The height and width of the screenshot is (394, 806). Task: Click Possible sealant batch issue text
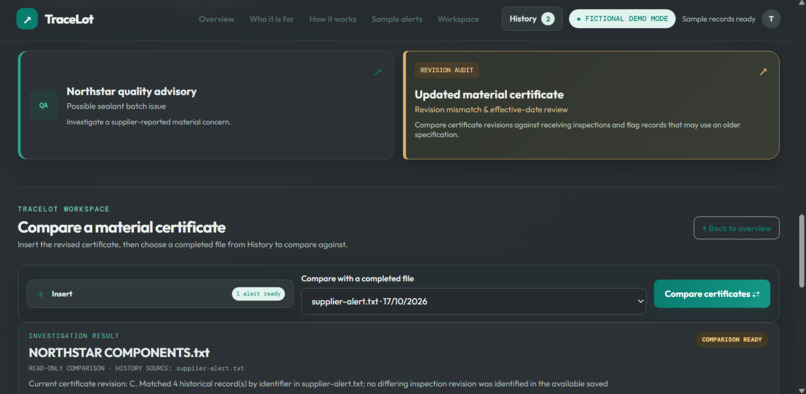click(116, 106)
